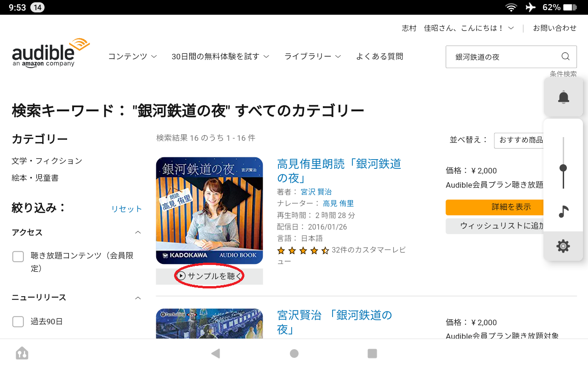Tap the battery status icon

(x=570, y=7)
